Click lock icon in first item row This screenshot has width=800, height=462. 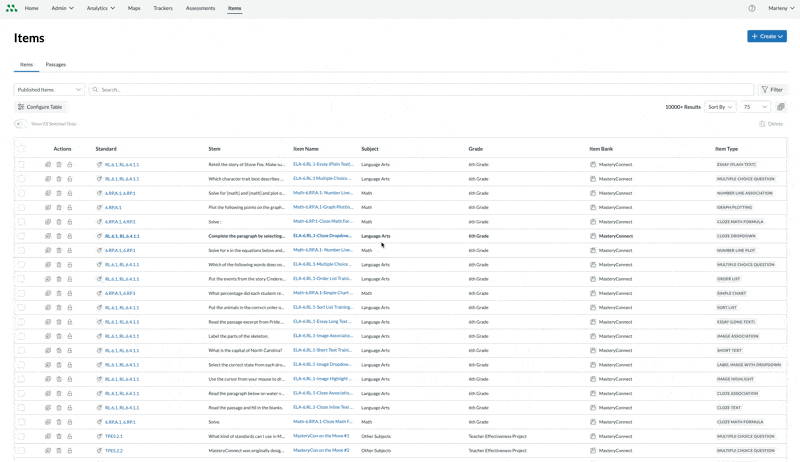point(70,164)
